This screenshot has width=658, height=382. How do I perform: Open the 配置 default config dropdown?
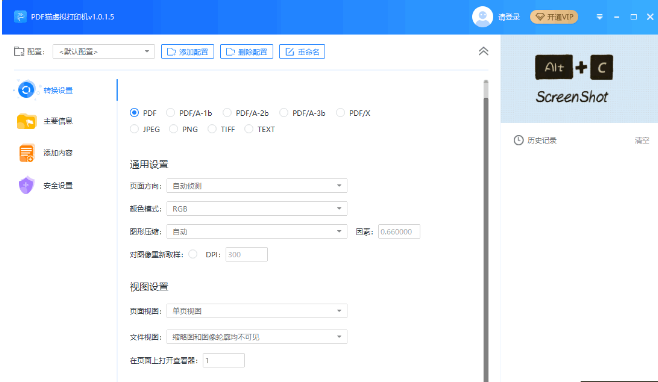coord(103,52)
